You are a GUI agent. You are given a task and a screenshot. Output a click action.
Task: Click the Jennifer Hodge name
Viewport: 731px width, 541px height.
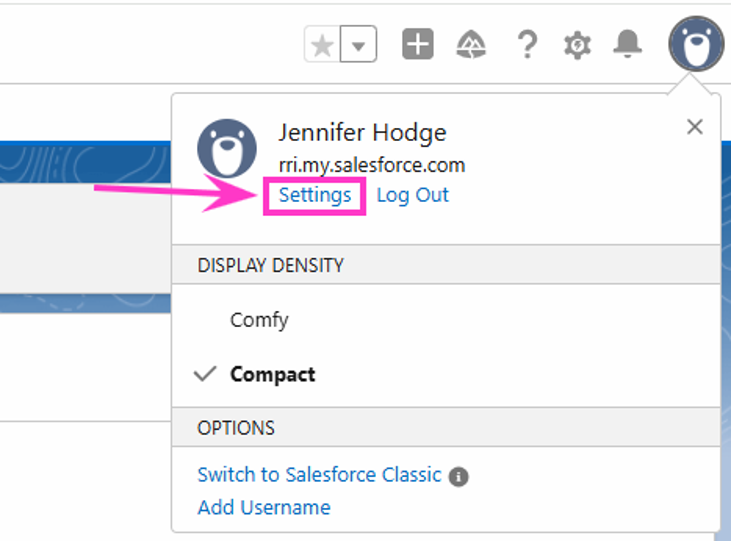[363, 133]
